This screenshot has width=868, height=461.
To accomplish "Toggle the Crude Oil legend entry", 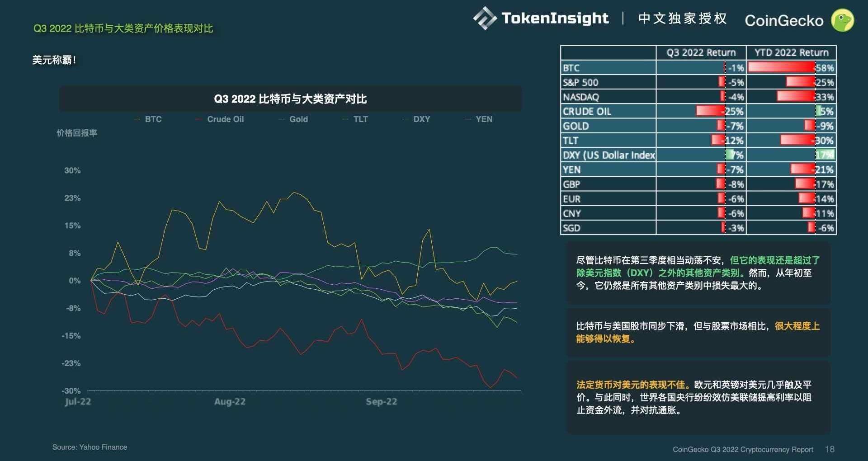I will pyautogui.click(x=220, y=119).
